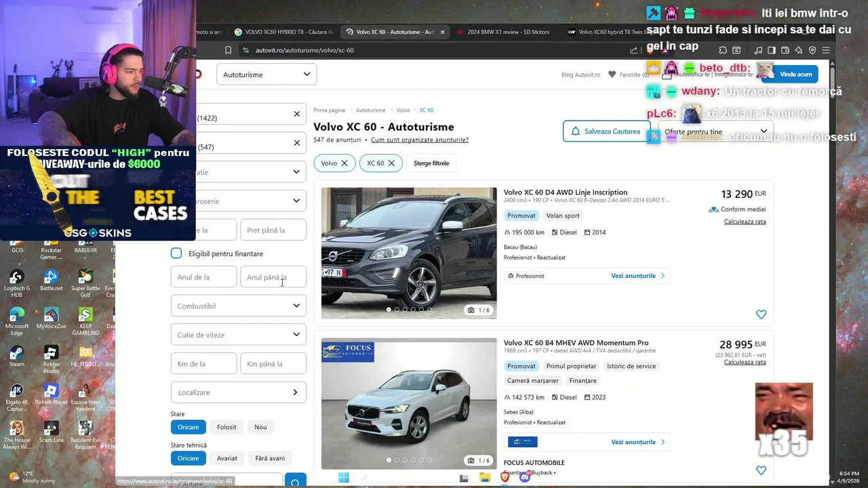Open Discord from the taskbar

click(525, 478)
